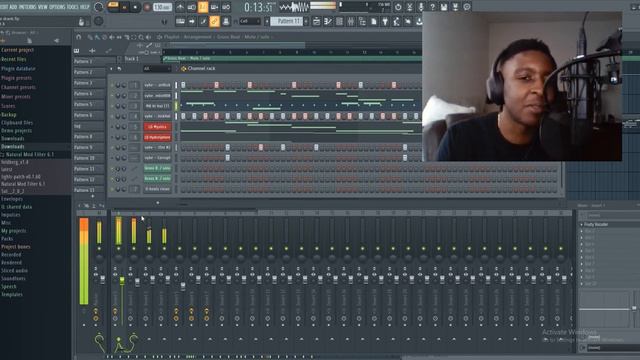The image size is (640, 360).
Task: Click insert 1 green volume fader
Action: [122, 280]
